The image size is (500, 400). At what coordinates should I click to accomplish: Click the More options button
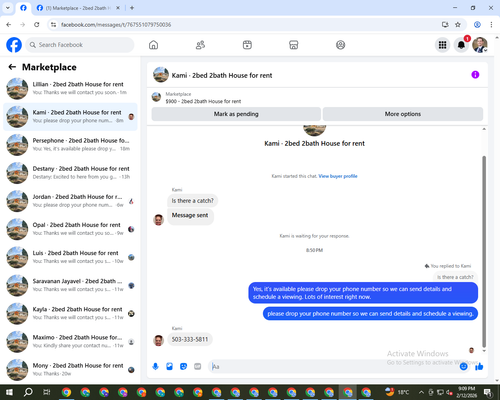403,114
